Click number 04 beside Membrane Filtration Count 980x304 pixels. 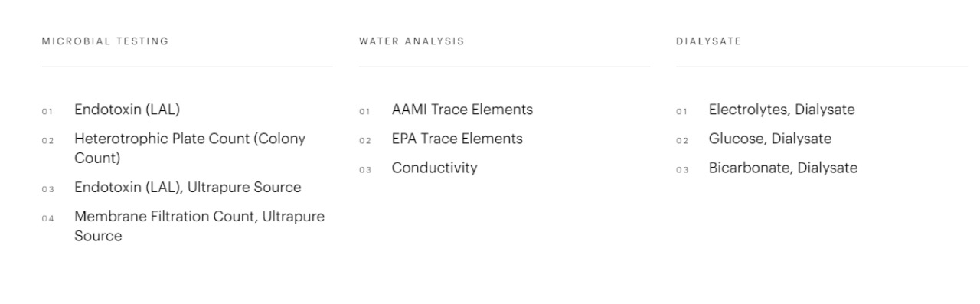tap(47, 219)
